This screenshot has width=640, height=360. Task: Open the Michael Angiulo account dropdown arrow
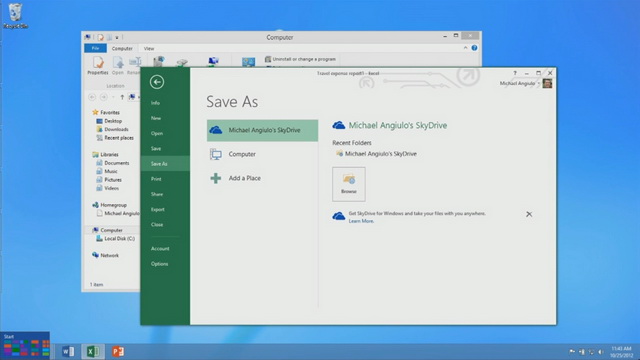pyautogui.click(x=538, y=84)
